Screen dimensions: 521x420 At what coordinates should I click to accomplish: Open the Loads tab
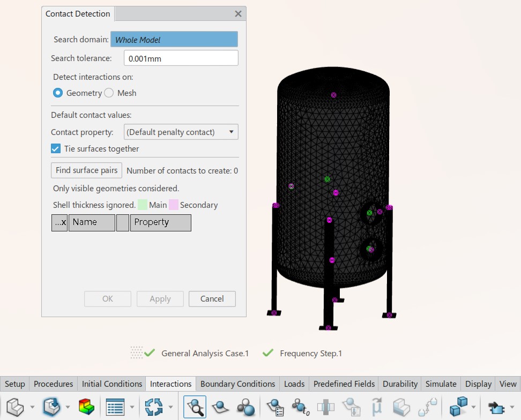coord(294,384)
